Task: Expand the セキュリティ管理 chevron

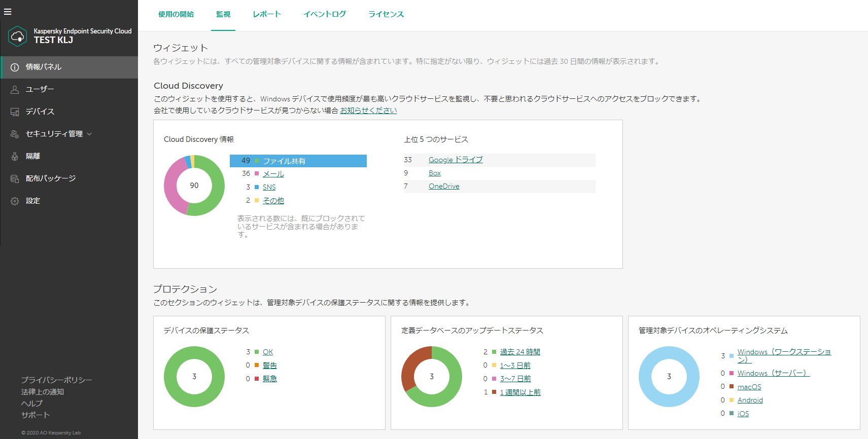Action: click(89, 134)
